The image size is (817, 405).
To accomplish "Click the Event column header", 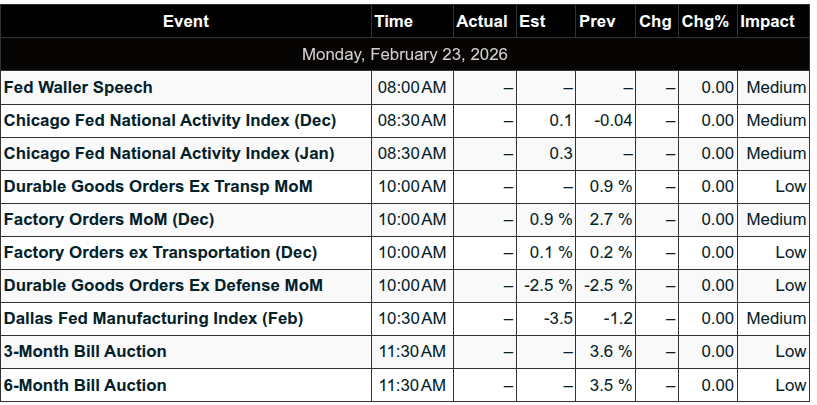I will point(186,21).
